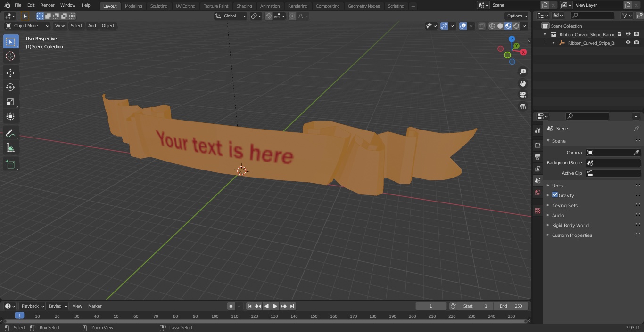This screenshot has height=332, width=644.
Task: Open the Tool properties tab
Action: (537, 130)
